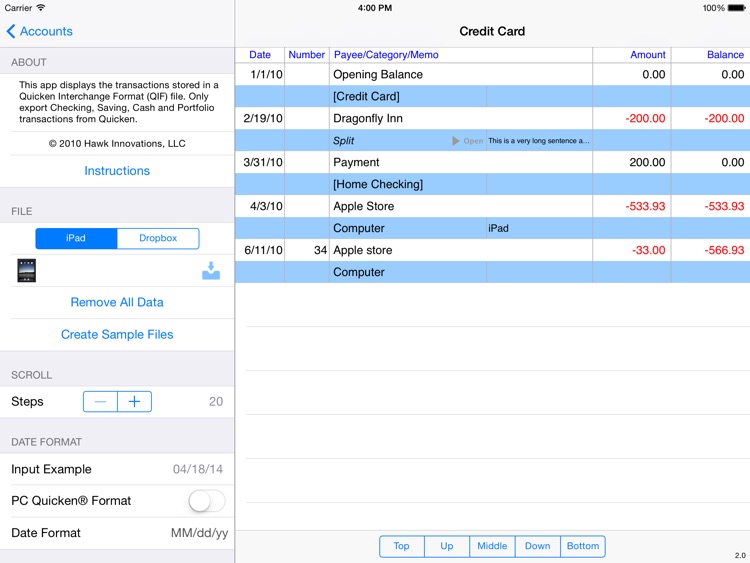Tap the Date Format MM/dd/yy row

coord(117,533)
